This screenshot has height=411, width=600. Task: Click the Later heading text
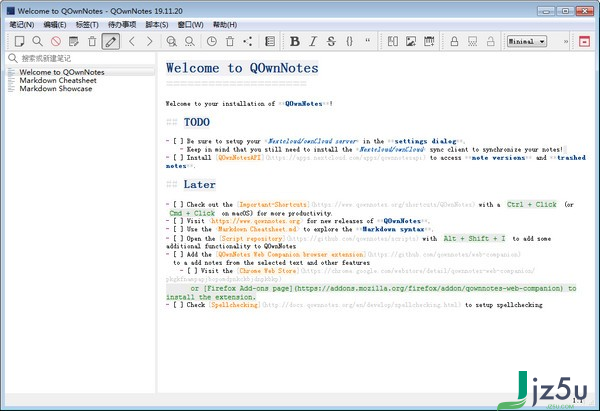[199, 184]
